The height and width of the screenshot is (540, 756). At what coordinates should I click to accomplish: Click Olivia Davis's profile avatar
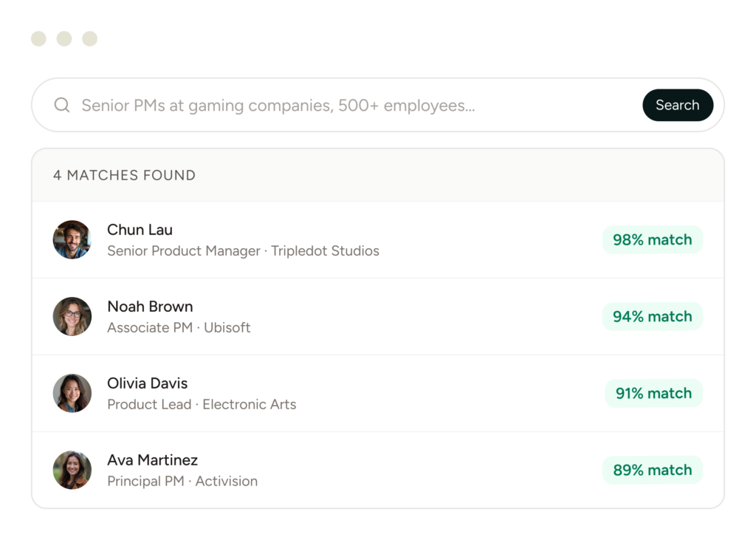pos(72,393)
